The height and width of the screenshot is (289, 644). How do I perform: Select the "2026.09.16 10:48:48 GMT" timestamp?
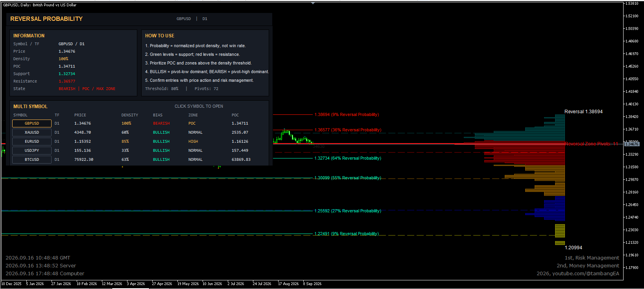tap(38, 258)
